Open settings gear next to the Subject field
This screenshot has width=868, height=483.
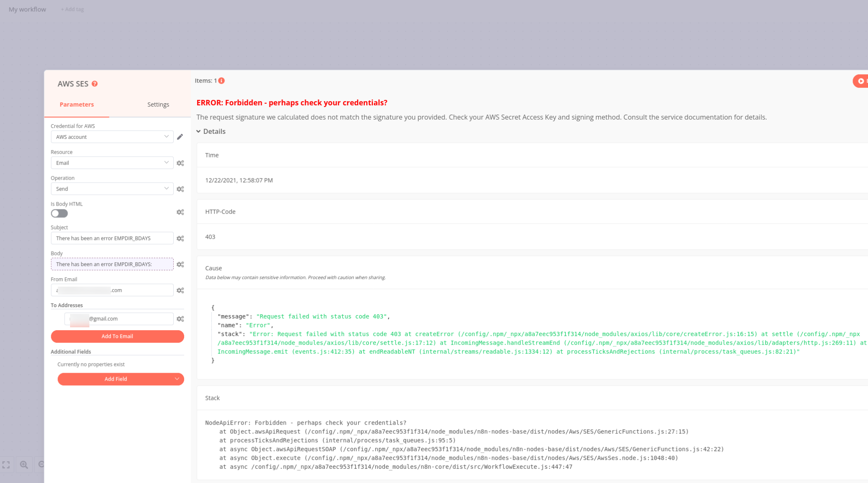click(180, 238)
